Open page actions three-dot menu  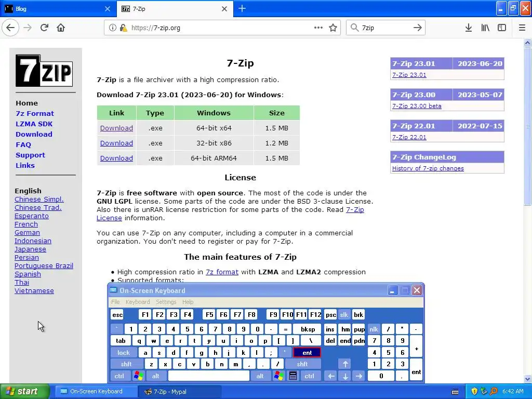[x=318, y=28]
